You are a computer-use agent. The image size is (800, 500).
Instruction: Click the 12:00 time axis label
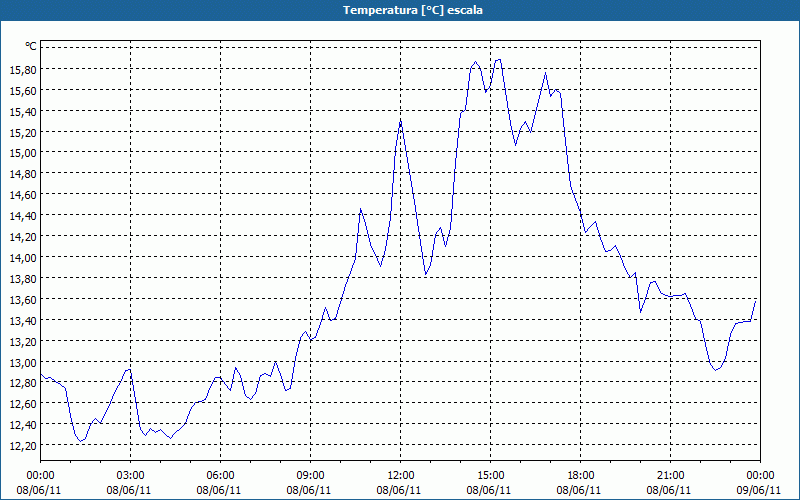pyautogui.click(x=401, y=476)
